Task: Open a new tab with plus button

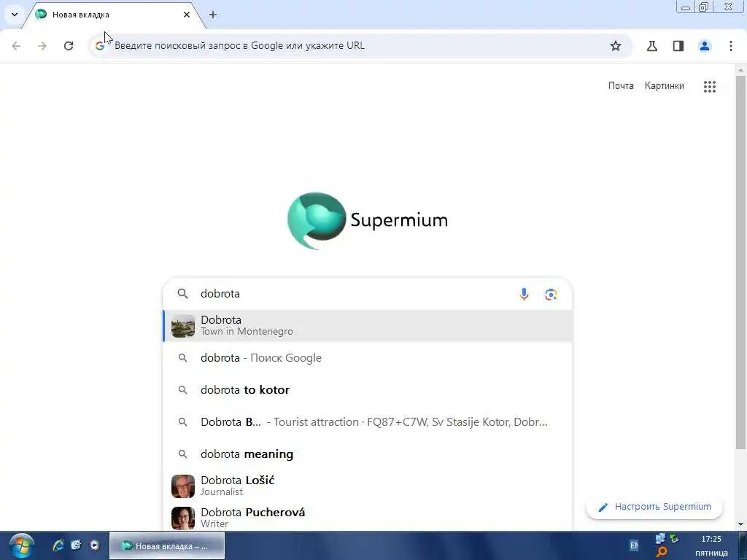Action: click(x=213, y=15)
